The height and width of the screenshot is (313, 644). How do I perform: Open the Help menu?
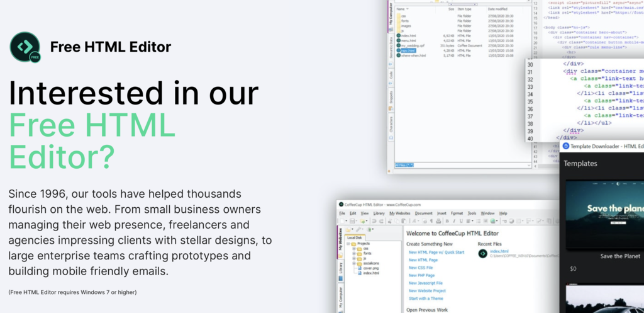[x=503, y=213]
